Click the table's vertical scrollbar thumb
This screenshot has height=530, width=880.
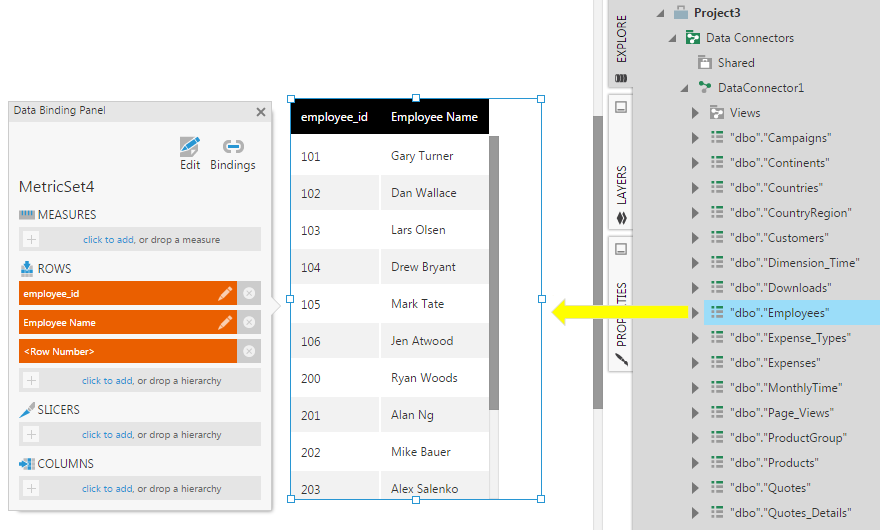tap(494, 273)
